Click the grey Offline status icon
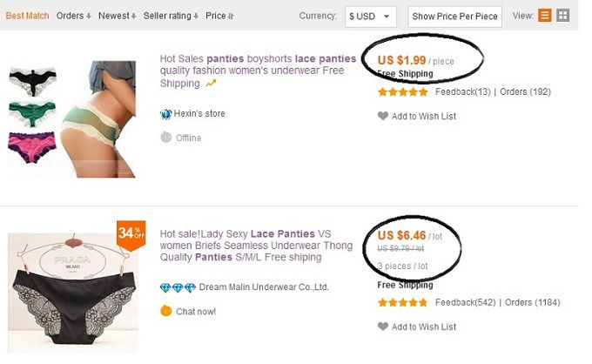 [165, 137]
